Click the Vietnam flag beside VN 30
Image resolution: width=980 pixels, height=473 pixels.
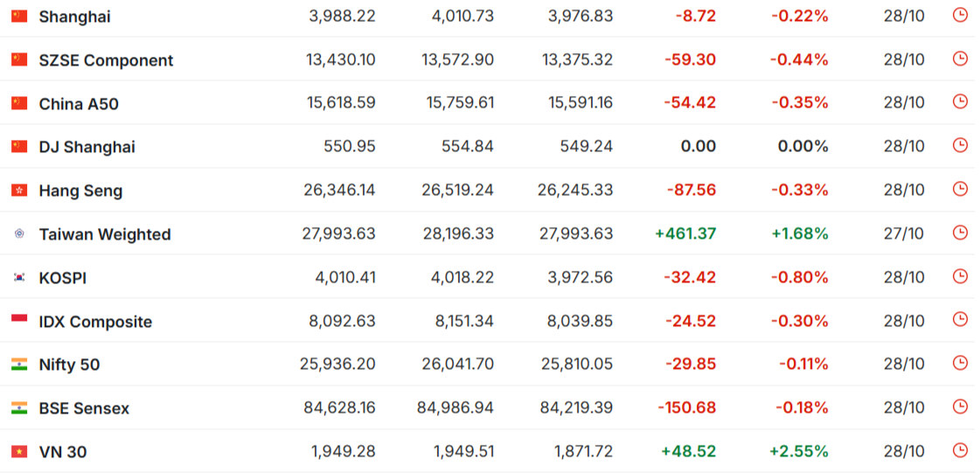(x=19, y=451)
